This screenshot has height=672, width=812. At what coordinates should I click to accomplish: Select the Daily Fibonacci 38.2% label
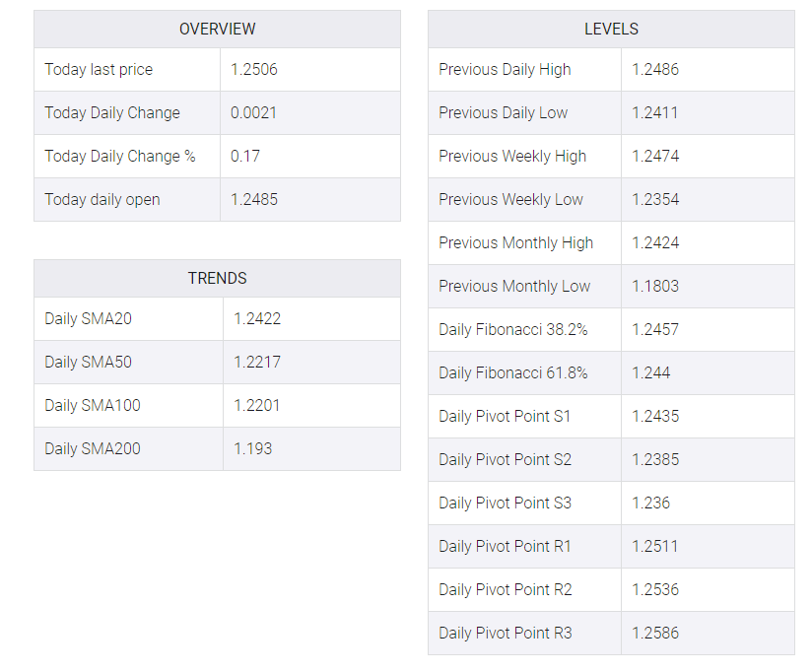click(x=512, y=329)
